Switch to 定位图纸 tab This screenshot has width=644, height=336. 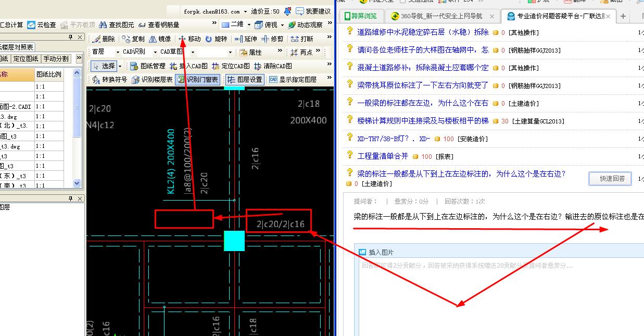[25, 58]
